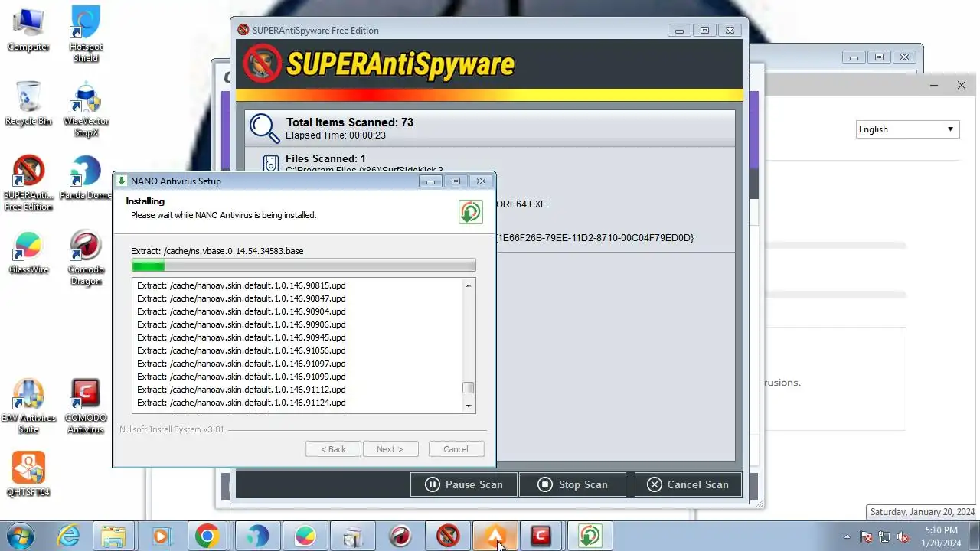Open the media player taskbar icon
The image size is (980, 551).
pos(161,536)
